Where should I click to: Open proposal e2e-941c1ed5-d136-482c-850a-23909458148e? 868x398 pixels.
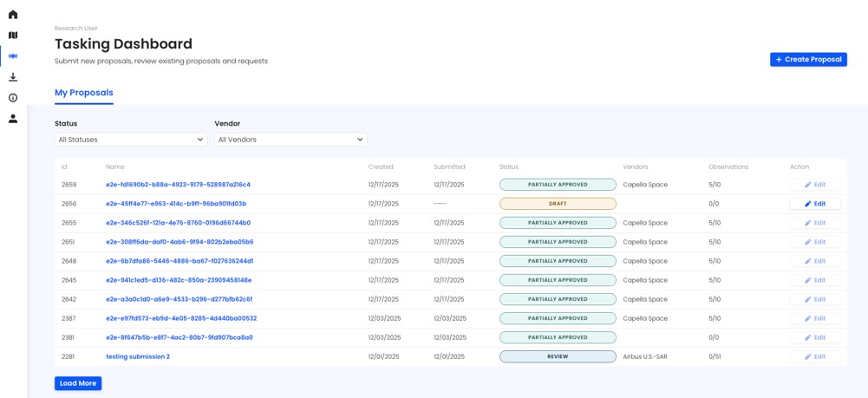[x=179, y=280]
